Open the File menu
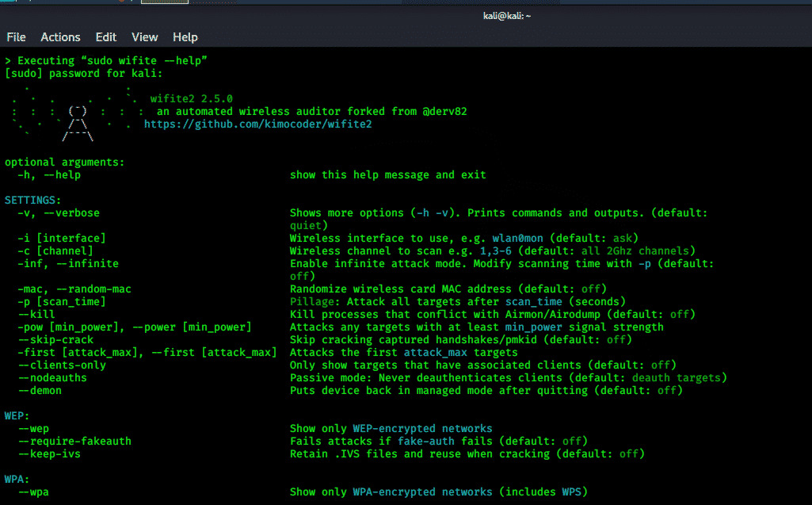This screenshot has width=812, height=505. (16, 37)
